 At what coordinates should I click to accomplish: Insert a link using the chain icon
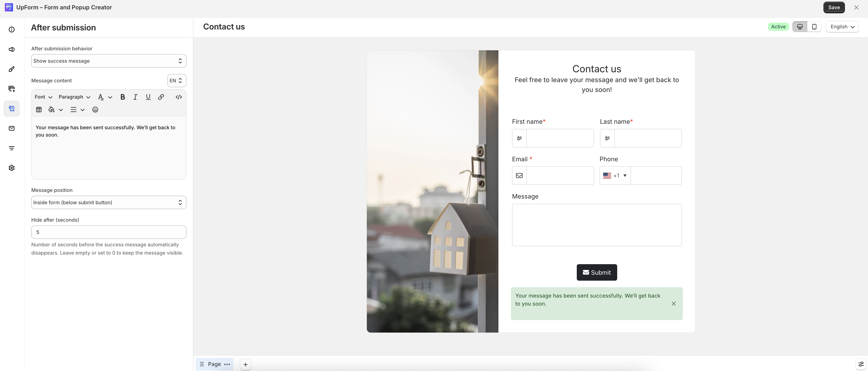161,97
